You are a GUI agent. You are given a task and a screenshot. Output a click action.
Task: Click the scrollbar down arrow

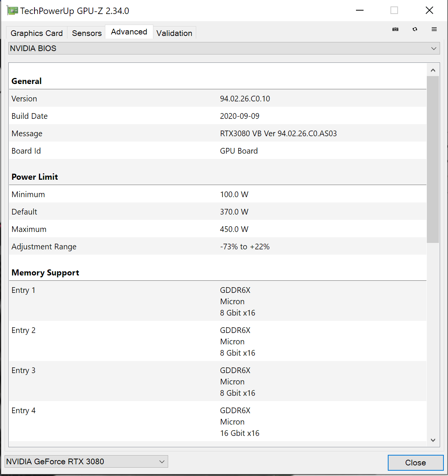pyautogui.click(x=433, y=440)
